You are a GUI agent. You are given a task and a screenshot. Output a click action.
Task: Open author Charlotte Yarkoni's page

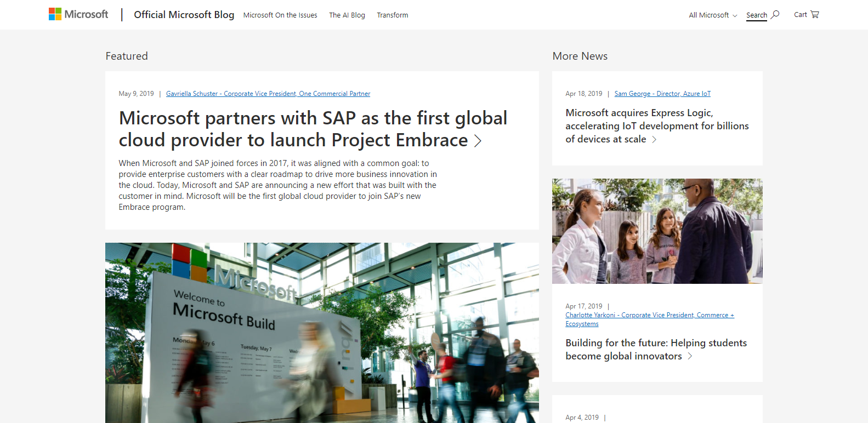(x=650, y=319)
